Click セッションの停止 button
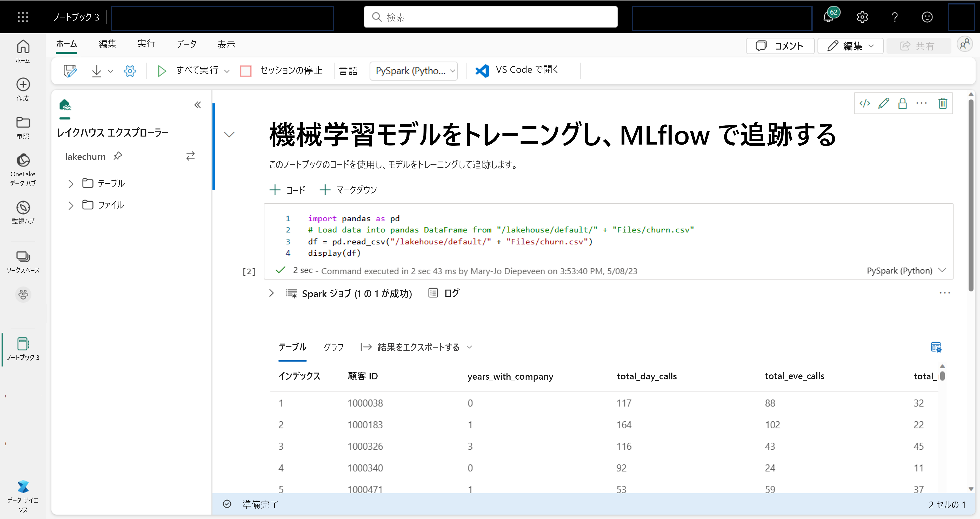The height and width of the screenshot is (519, 980). [x=282, y=71]
